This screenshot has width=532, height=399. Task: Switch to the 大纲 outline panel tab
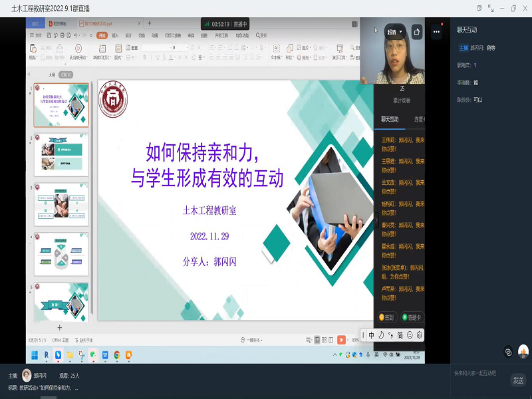tap(52, 74)
